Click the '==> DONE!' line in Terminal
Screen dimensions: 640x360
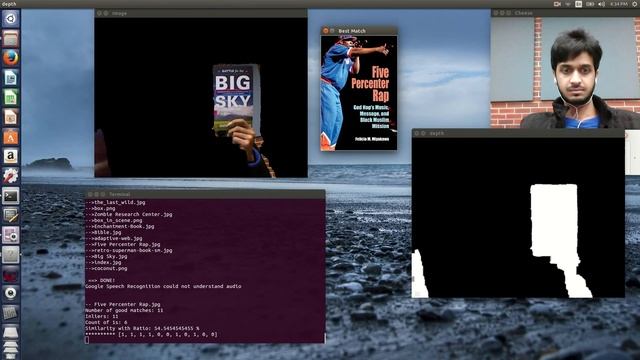click(101, 280)
